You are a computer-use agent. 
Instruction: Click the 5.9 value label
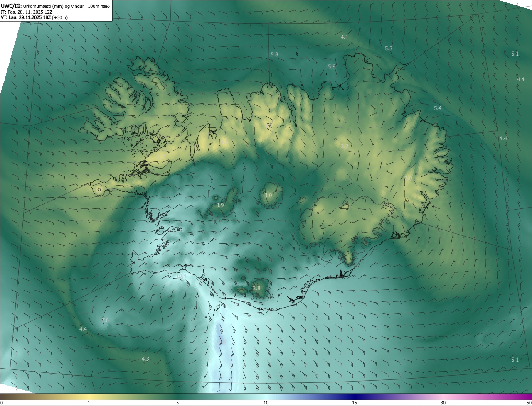[x=332, y=67]
